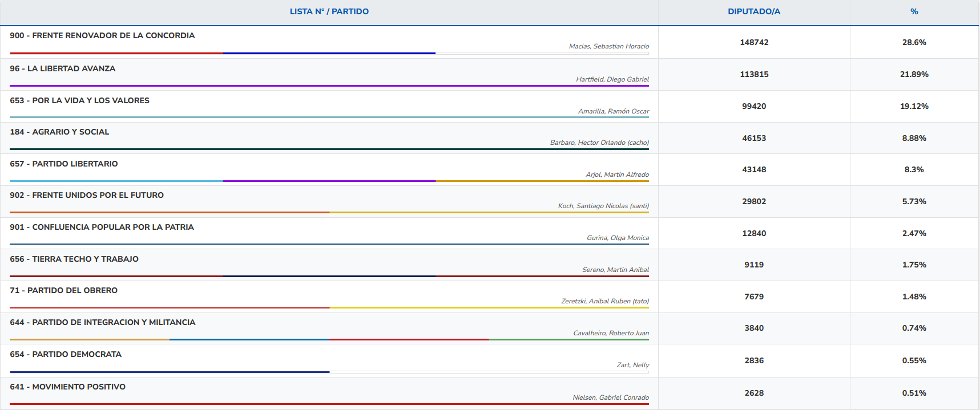The height and width of the screenshot is (410, 980).
Task: Click the DIPUTADO/A column header
Action: pyautogui.click(x=753, y=11)
